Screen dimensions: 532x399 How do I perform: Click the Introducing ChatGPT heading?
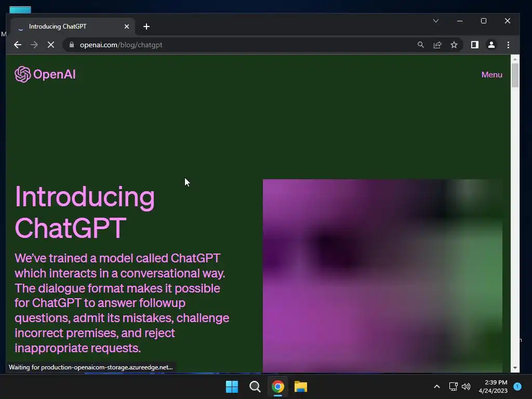pyautogui.click(x=85, y=212)
